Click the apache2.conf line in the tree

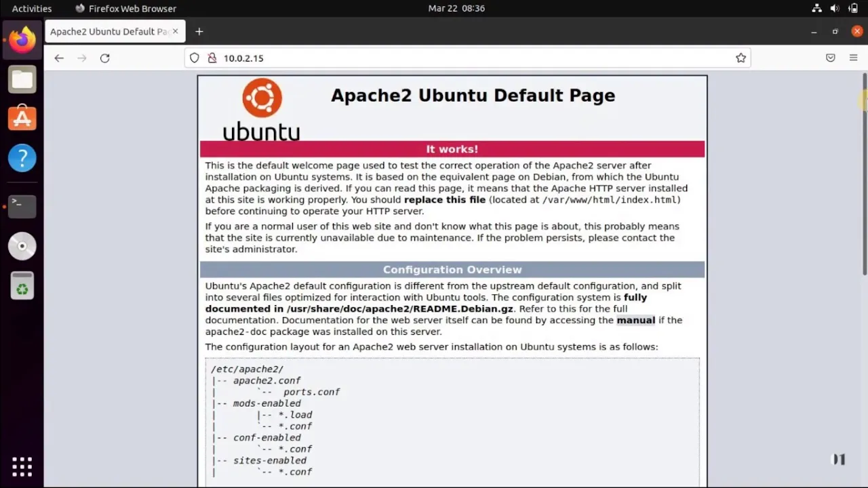coord(267,381)
